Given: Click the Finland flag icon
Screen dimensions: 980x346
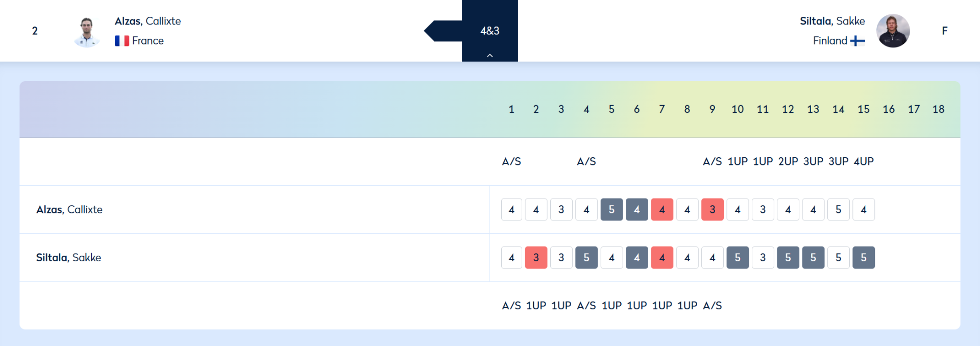Looking at the screenshot, I should [x=857, y=41].
